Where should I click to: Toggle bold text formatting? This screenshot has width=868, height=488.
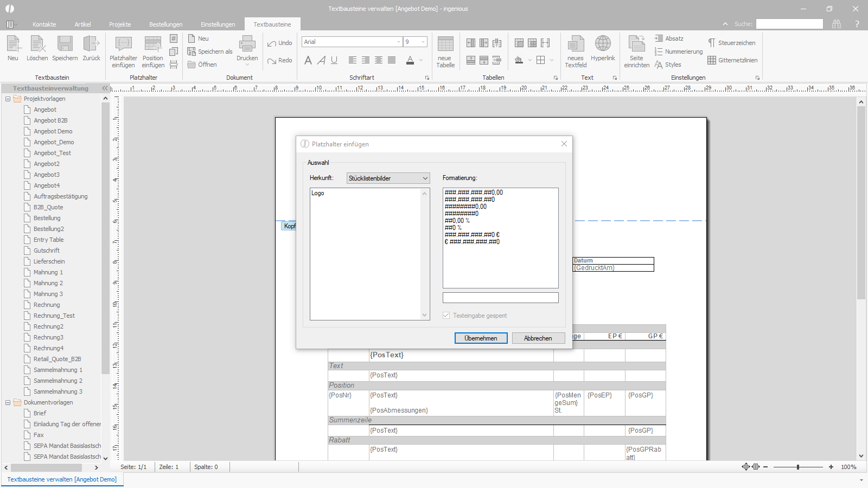coord(308,60)
